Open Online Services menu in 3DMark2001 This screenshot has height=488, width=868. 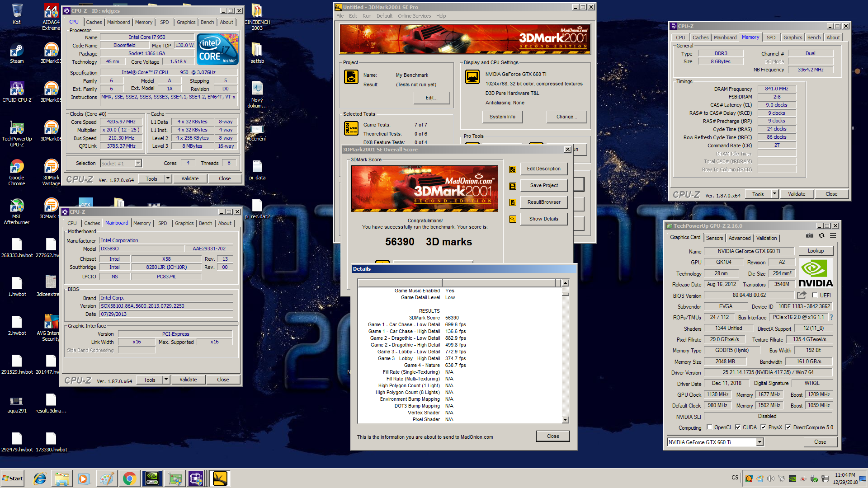tap(414, 16)
